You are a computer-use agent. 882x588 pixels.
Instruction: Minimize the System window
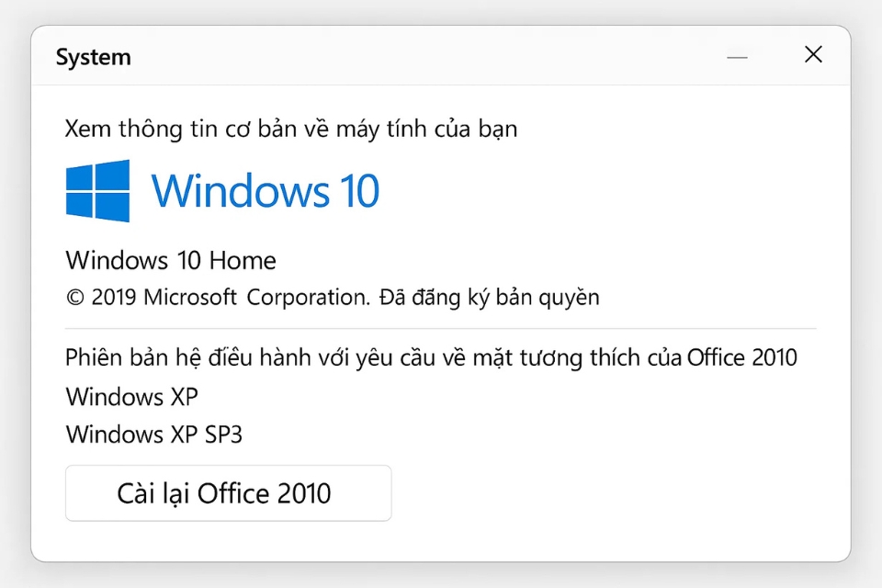pyautogui.click(x=738, y=56)
